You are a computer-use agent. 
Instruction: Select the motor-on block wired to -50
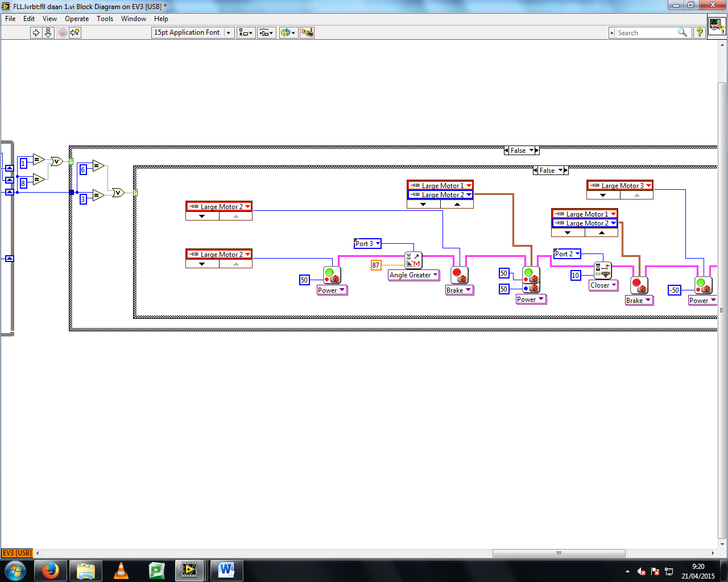coord(704,285)
